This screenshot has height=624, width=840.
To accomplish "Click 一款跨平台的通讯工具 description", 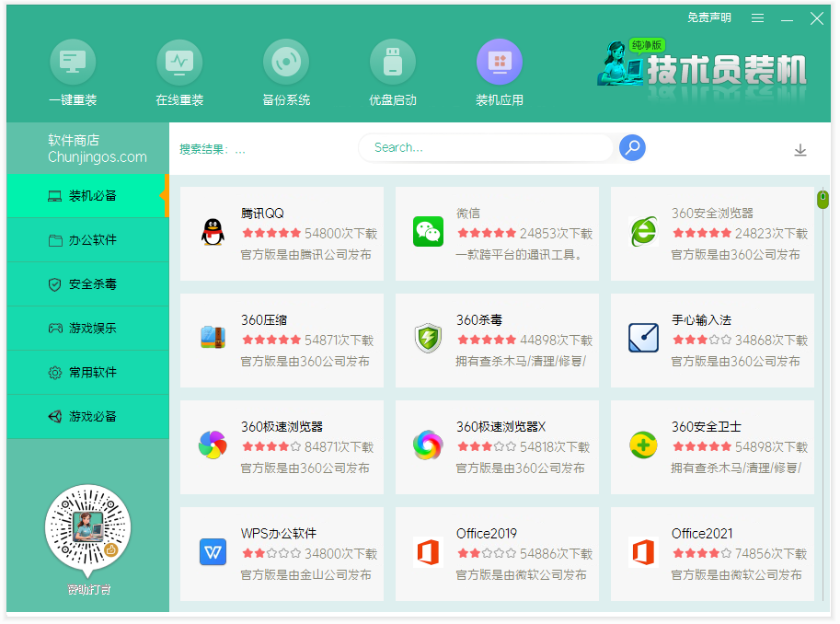I will (x=519, y=255).
